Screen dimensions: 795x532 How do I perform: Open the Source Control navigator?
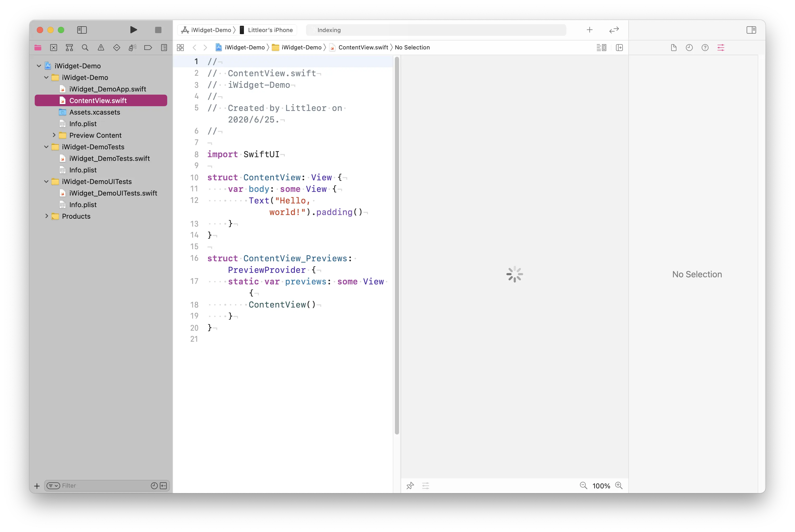[x=54, y=48]
